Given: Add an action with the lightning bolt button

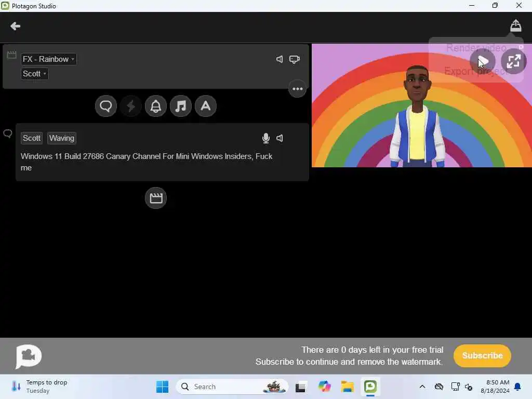Looking at the screenshot, I should click(131, 106).
